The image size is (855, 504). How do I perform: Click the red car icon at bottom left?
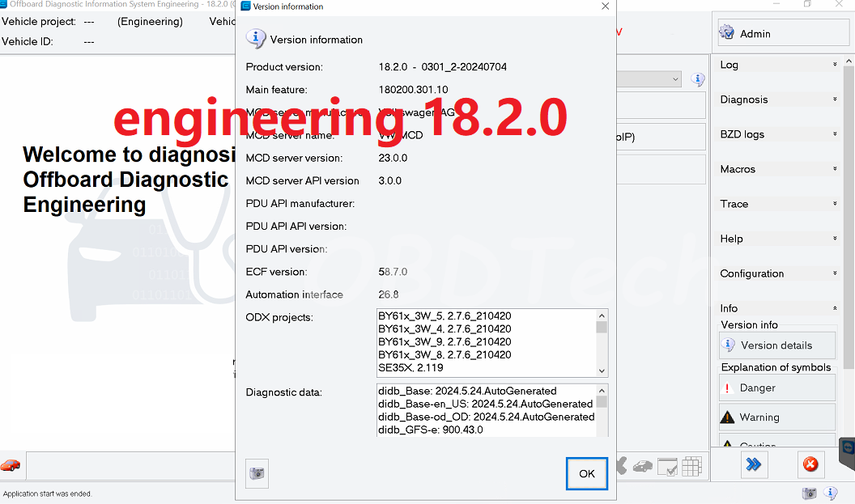click(11, 465)
